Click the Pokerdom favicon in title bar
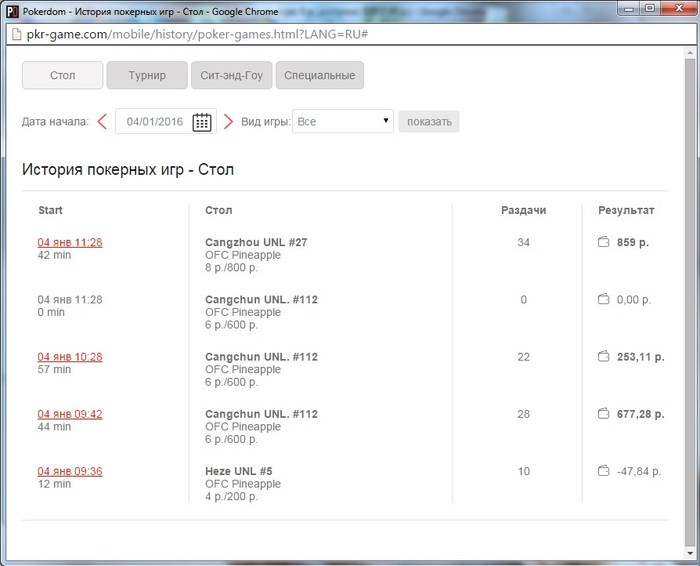 pyautogui.click(x=12, y=11)
